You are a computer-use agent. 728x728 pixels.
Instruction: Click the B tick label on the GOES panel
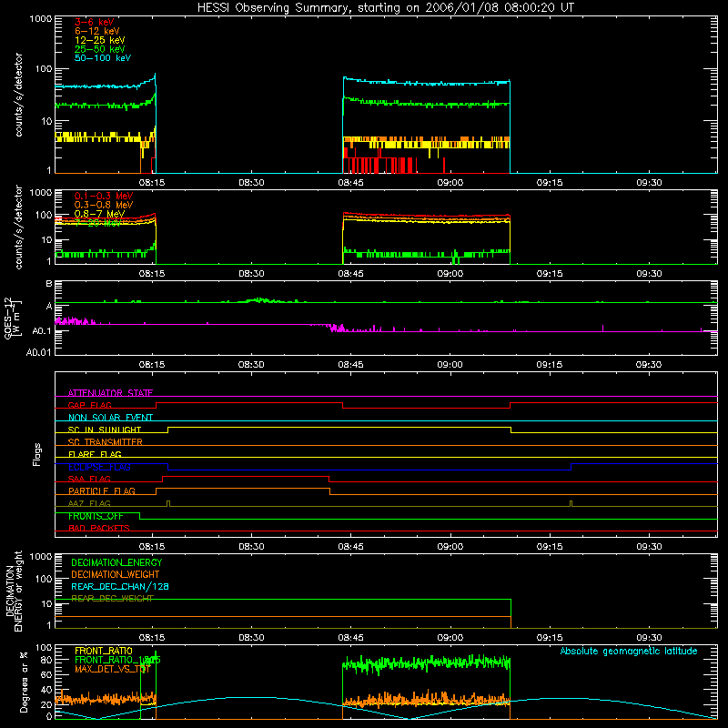(49, 284)
